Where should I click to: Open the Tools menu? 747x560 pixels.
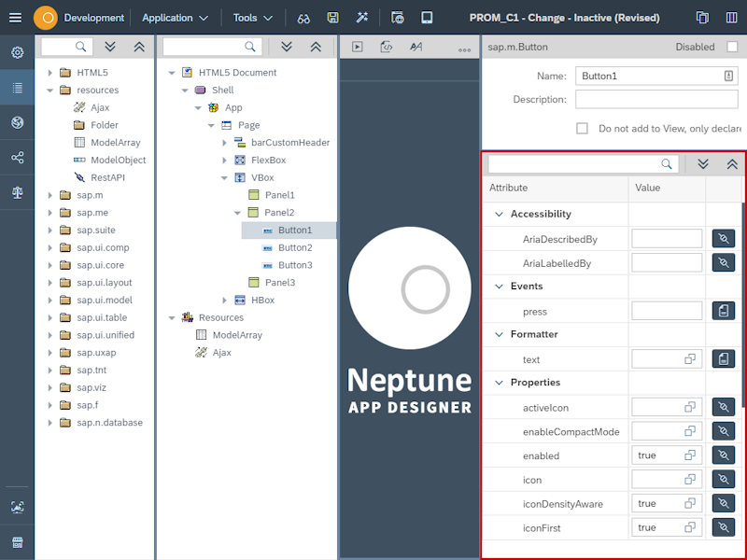tap(247, 17)
